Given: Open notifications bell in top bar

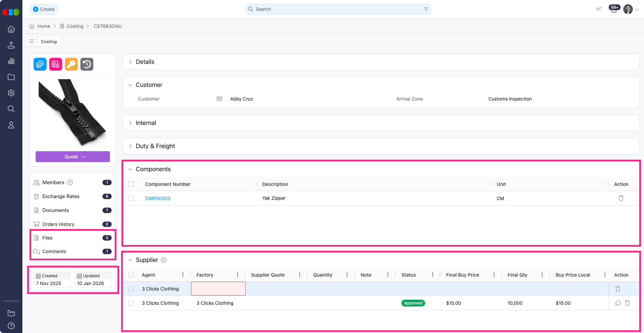Looking at the screenshot, I should (613, 10).
